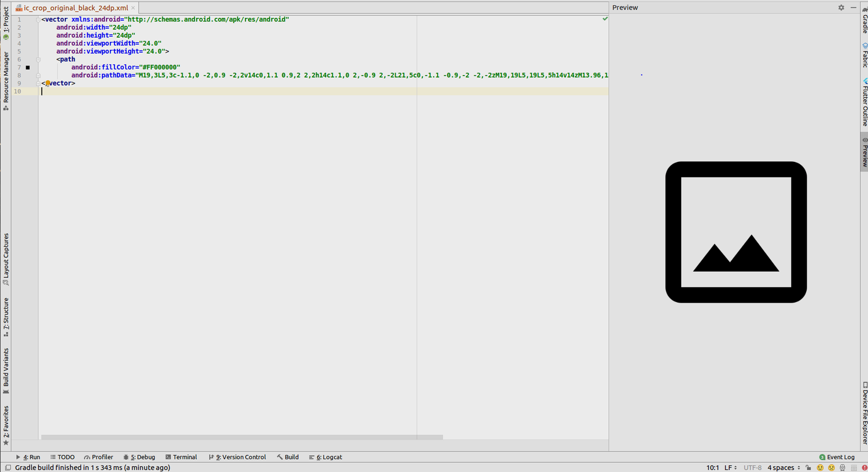Open the TODO tool window
The height and width of the screenshot is (472, 868).
point(62,457)
